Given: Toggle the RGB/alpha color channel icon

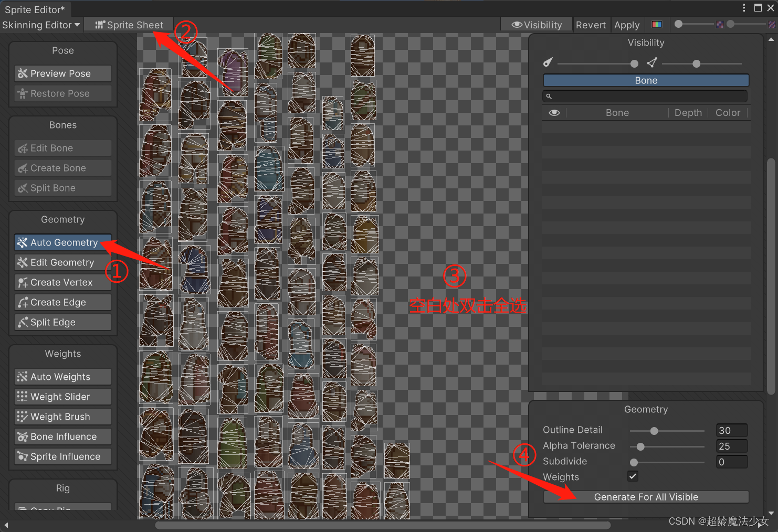Looking at the screenshot, I should [657, 25].
